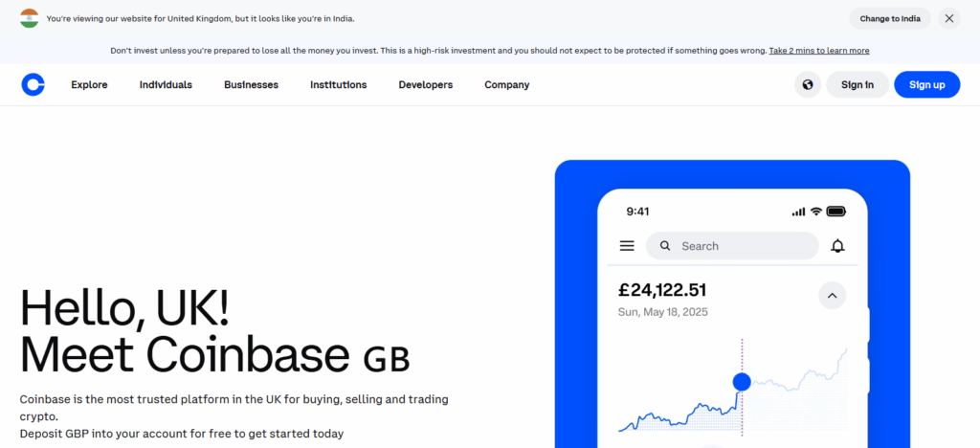Click the India flag icon
Viewport: 980px width, 448px height.
[30, 19]
